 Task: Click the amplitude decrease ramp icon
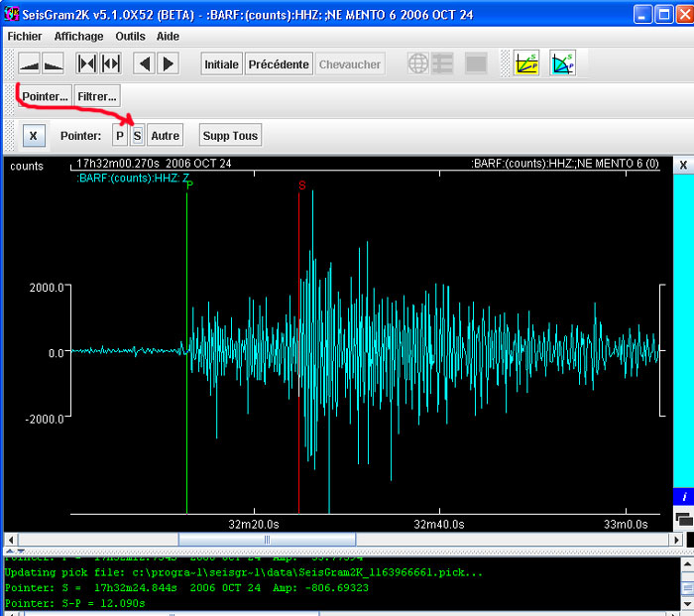tap(54, 64)
